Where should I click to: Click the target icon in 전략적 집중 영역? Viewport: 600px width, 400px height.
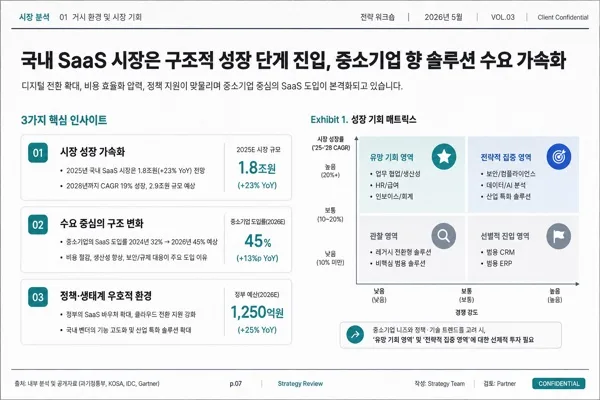(x=559, y=156)
